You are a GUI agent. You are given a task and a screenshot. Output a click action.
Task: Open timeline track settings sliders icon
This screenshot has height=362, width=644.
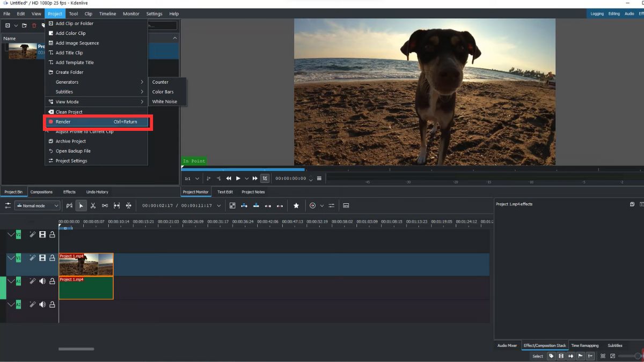coord(8,205)
